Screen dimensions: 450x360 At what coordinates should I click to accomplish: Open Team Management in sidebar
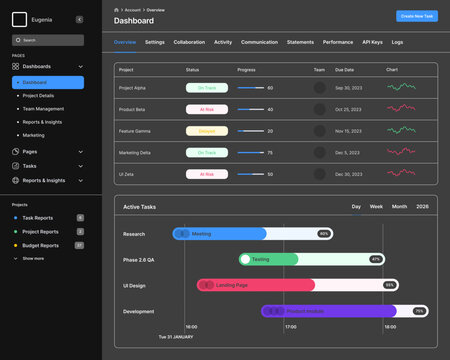[x=43, y=109]
